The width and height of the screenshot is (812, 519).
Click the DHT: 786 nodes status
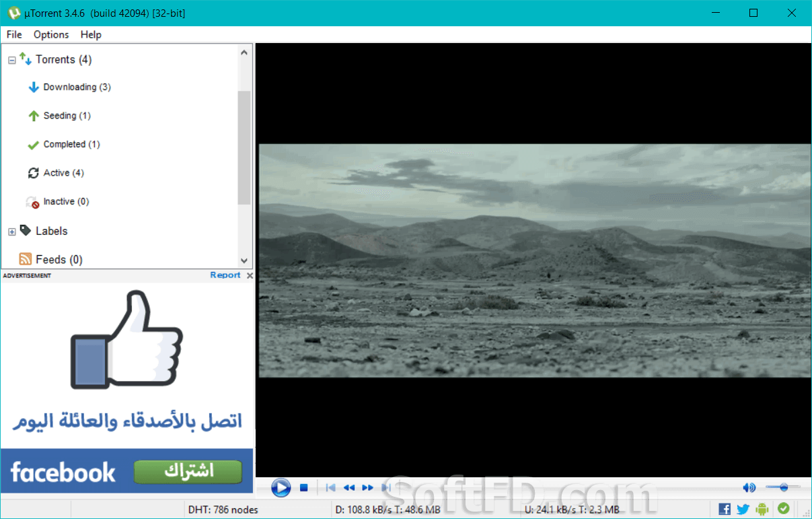coord(223,510)
